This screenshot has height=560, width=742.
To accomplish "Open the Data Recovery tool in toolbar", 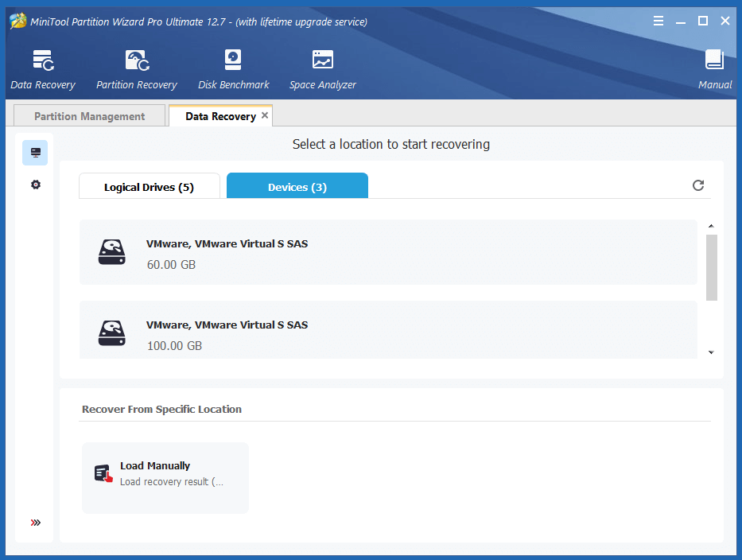I will pos(43,69).
